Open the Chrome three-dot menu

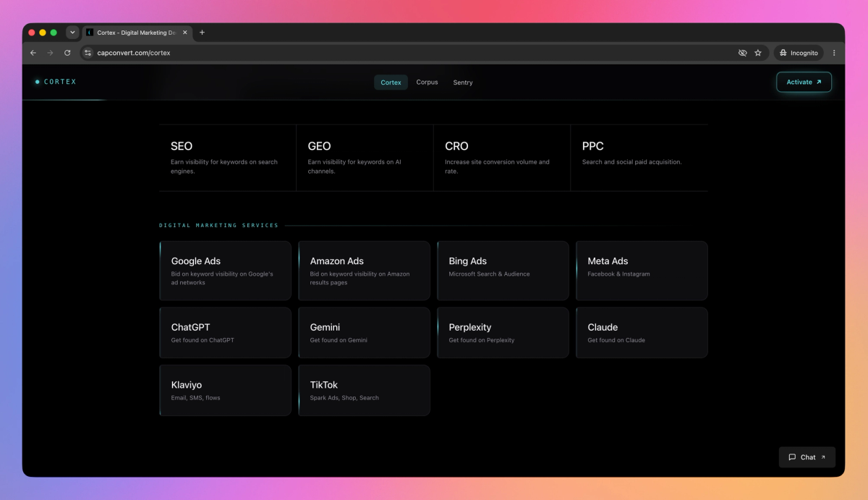834,53
